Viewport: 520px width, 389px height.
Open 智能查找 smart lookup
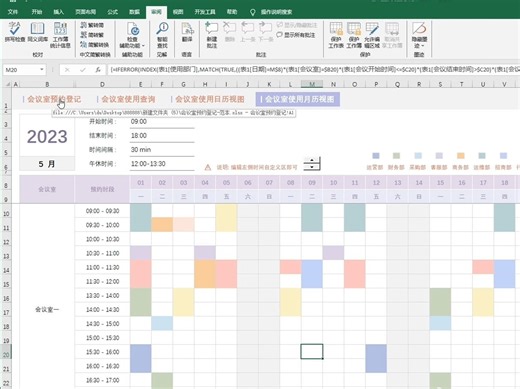(x=162, y=35)
